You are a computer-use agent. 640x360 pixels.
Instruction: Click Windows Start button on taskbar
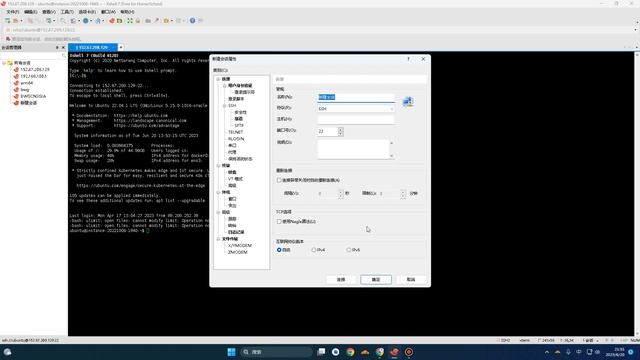231,352
